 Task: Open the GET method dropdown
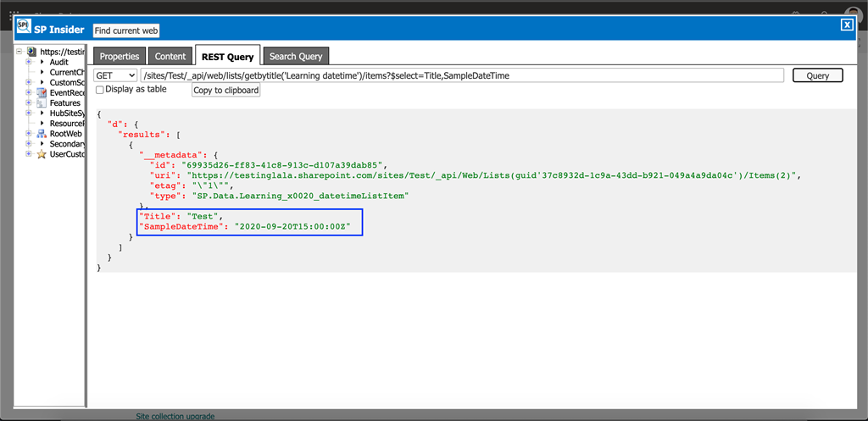[x=115, y=75]
